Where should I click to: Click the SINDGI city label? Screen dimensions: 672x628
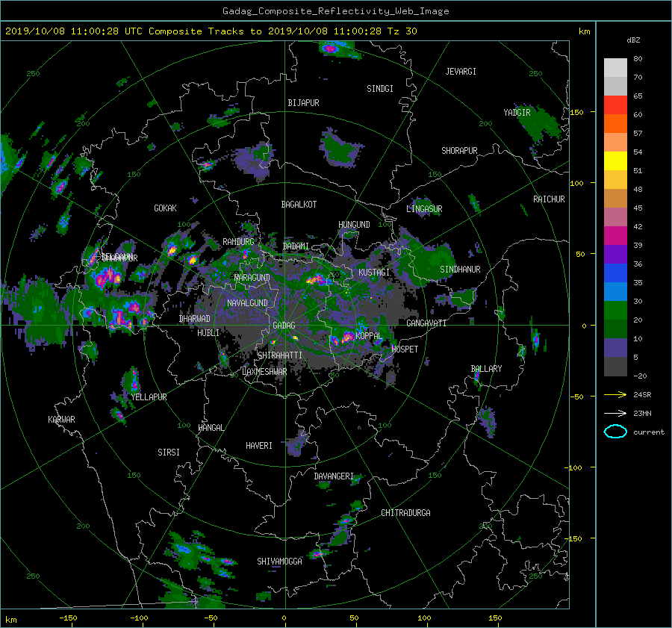(x=380, y=89)
